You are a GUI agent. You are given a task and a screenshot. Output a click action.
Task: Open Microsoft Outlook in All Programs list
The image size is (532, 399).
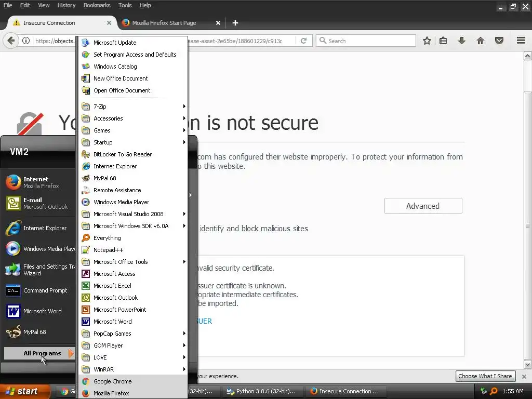(x=132, y=298)
